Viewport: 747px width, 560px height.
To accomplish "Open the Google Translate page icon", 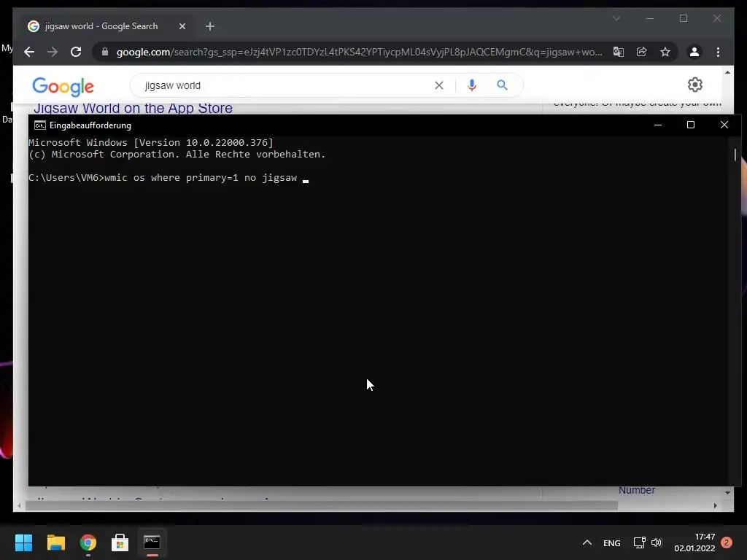I will pos(619,52).
